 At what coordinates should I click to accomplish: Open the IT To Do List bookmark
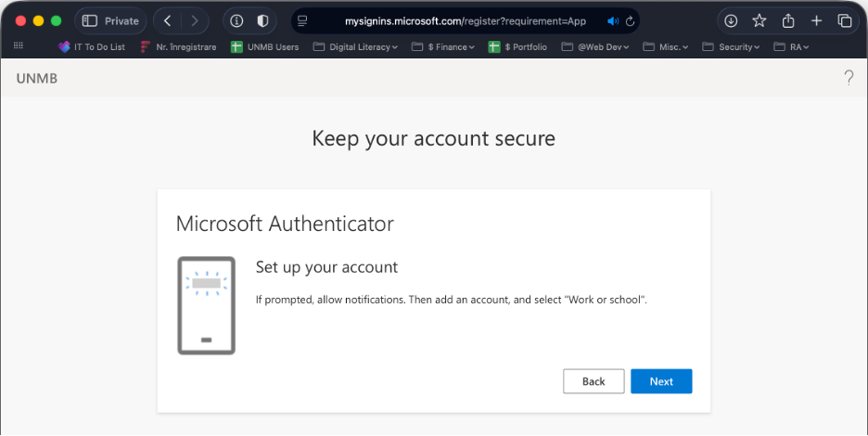click(92, 46)
